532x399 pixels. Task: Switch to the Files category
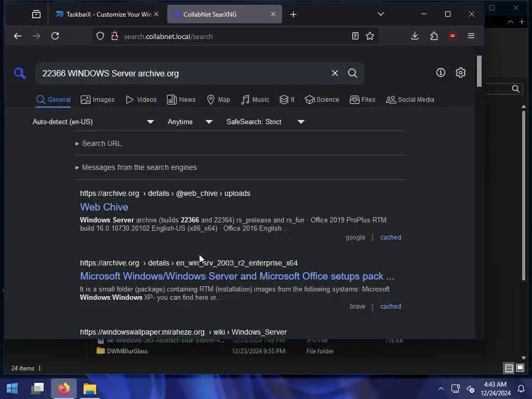click(x=362, y=100)
